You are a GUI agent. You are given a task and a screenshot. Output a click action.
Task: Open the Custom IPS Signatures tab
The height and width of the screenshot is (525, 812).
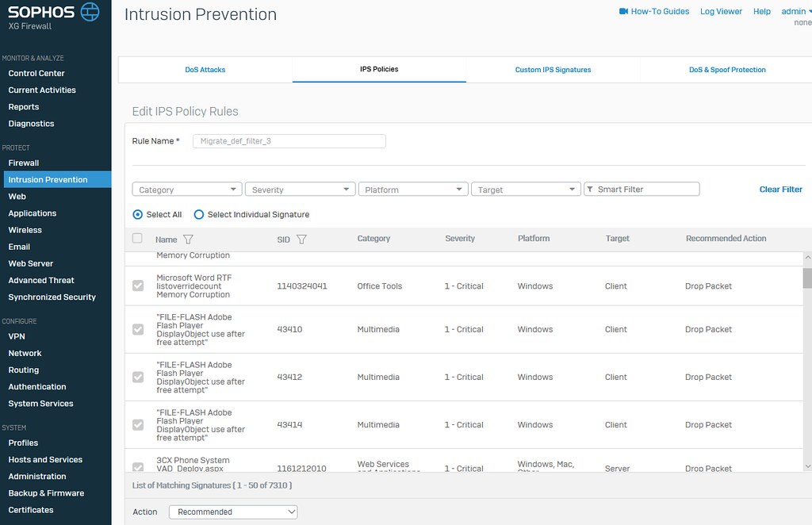pyautogui.click(x=553, y=70)
